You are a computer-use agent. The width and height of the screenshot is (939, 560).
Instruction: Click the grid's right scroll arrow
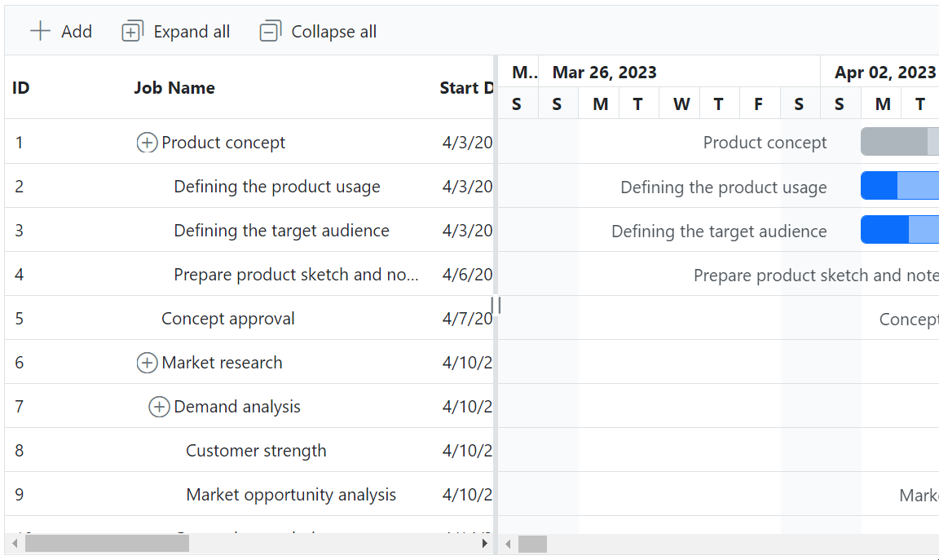485,543
